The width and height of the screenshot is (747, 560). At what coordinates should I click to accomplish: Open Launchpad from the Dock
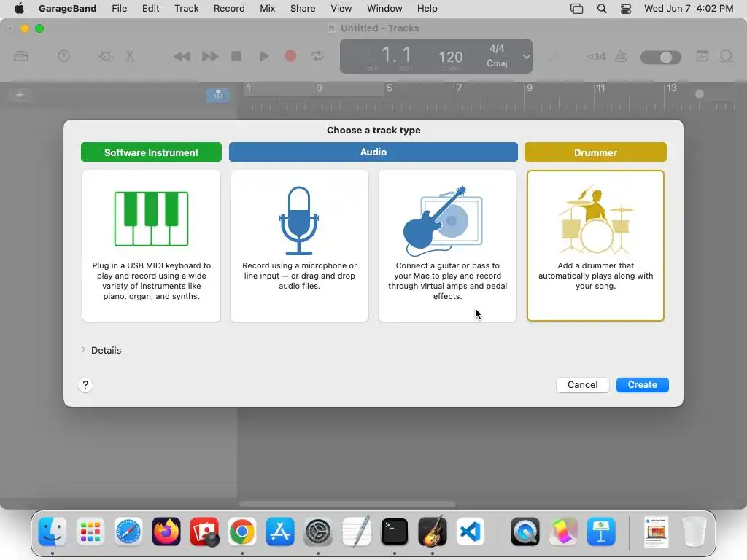click(x=90, y=531)
